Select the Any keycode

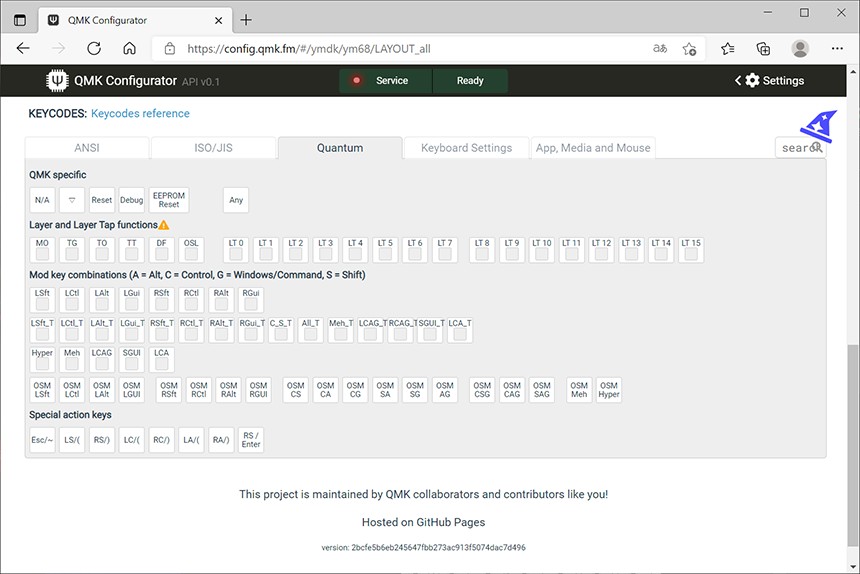tap(236, 200)
